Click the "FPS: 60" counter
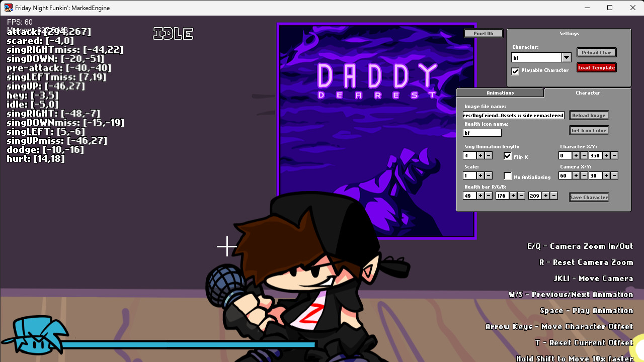Screen dimensions: 644x362 tap(20, 22)
